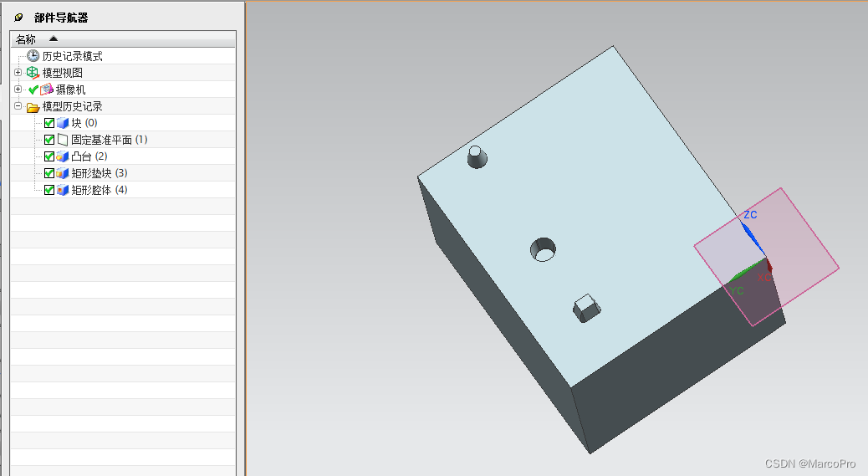This screenshot has width=868, height=476.
Task: Select the 矩形腔体 (4) feature text
Action: click(x=99, y=190)
